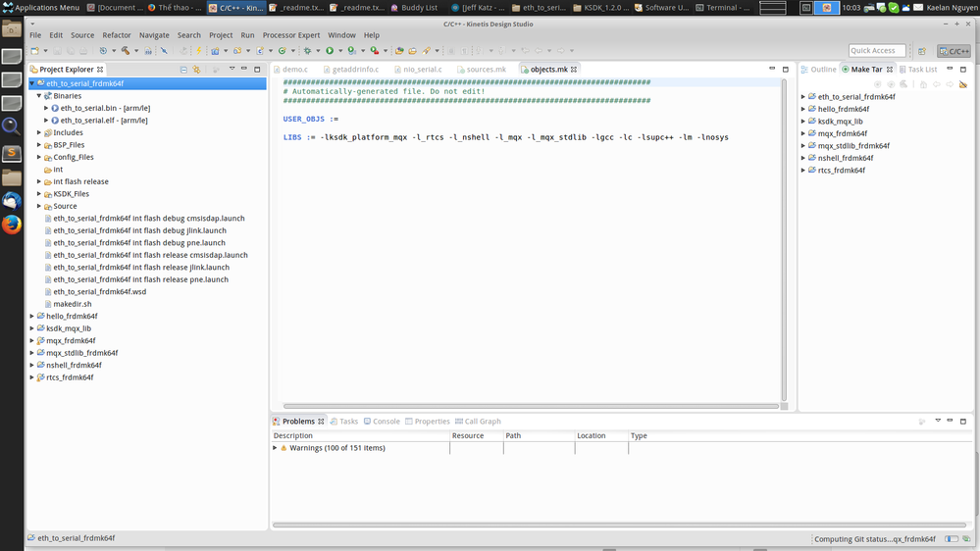Expand the Includes node

[39, 132]
